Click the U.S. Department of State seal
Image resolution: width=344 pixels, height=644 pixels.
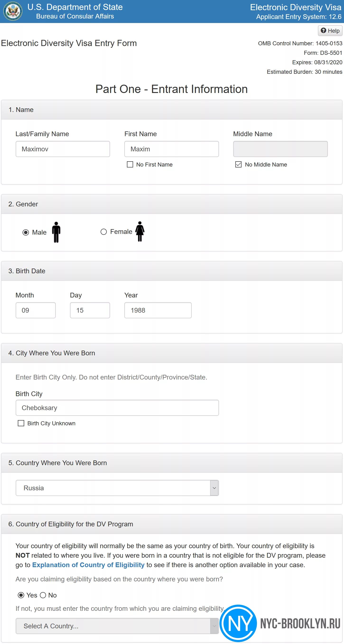(13, 11)
